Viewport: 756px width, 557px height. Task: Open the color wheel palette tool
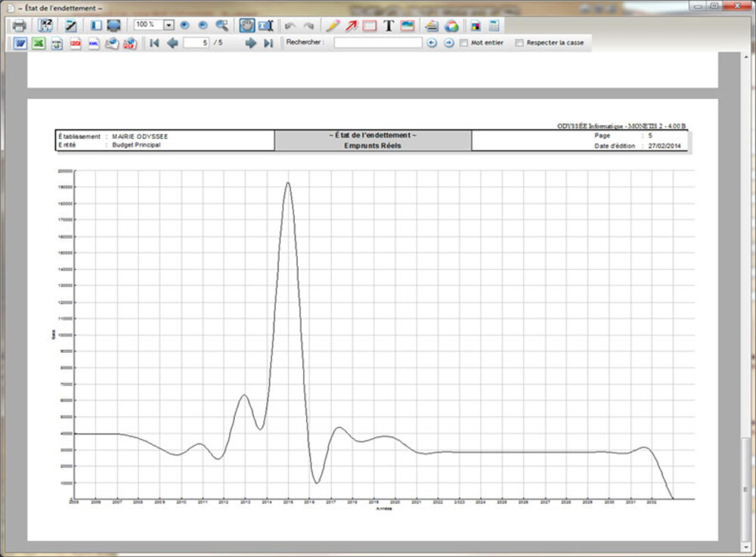pyautogui.click(x=451, y=26)
